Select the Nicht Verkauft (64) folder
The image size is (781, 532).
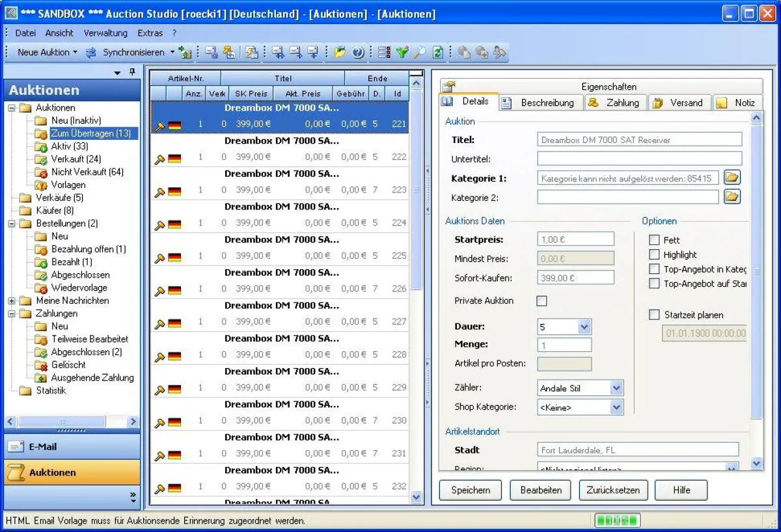pyautogui.click(x=87, y=172)
